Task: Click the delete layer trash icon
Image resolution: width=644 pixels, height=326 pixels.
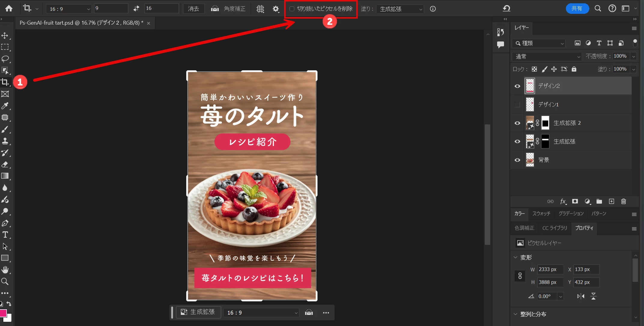Action: pos(624,201)
